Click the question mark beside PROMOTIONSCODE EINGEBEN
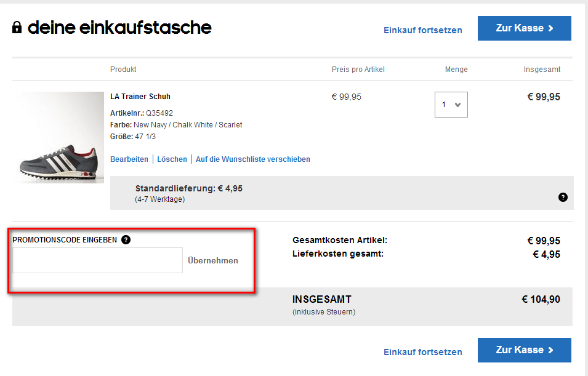Screen dimensions: 588x376 tap(126, 239)
